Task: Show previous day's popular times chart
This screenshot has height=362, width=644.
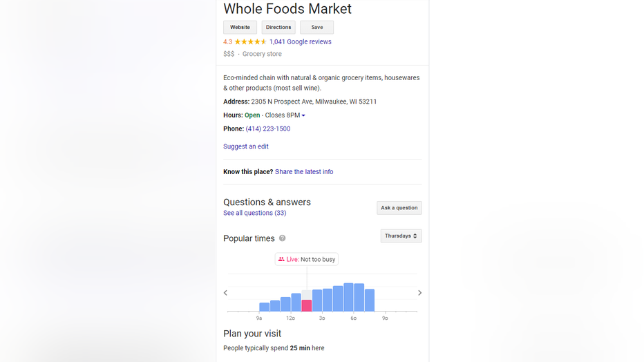Action: coord(225,293)
